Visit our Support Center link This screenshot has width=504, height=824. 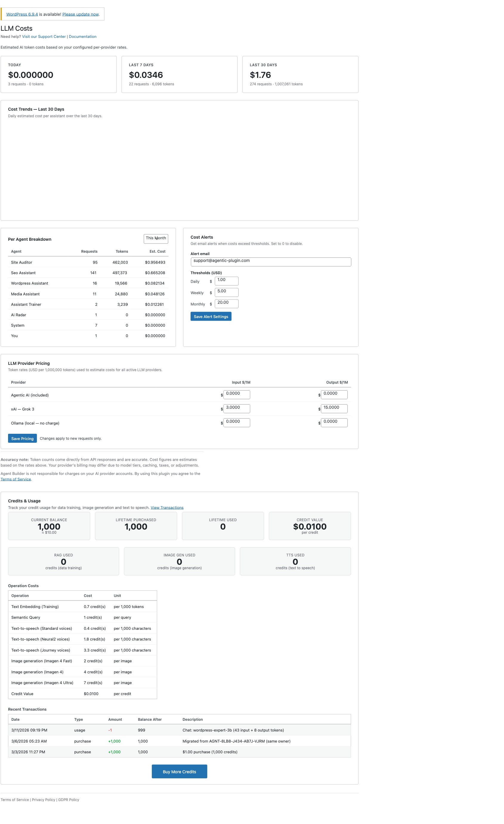tap(44, 36)
